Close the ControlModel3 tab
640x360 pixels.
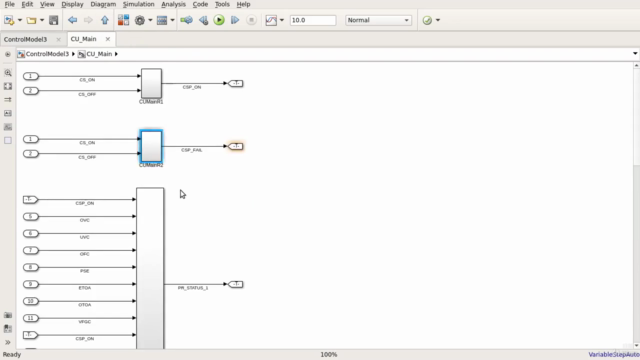58,39
